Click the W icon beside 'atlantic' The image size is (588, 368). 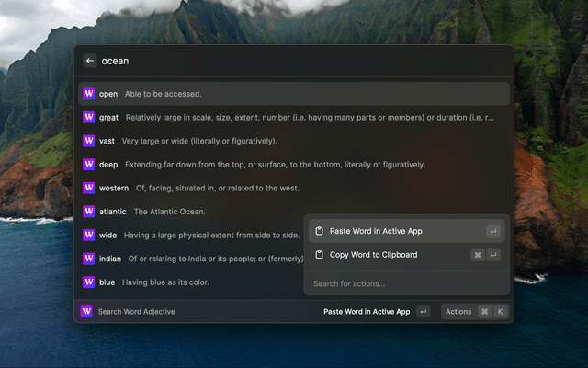point(89,212)
